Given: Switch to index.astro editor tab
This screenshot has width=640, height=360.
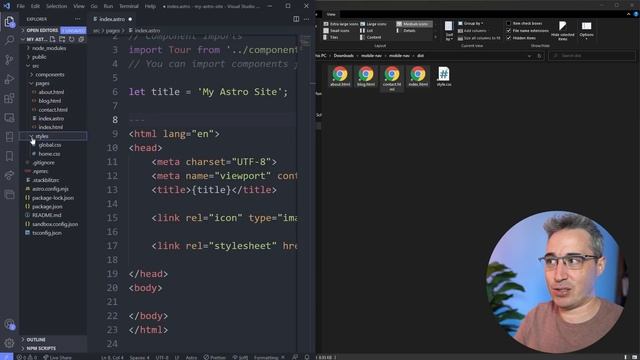Looking at the screenshot, I should 112,19.
